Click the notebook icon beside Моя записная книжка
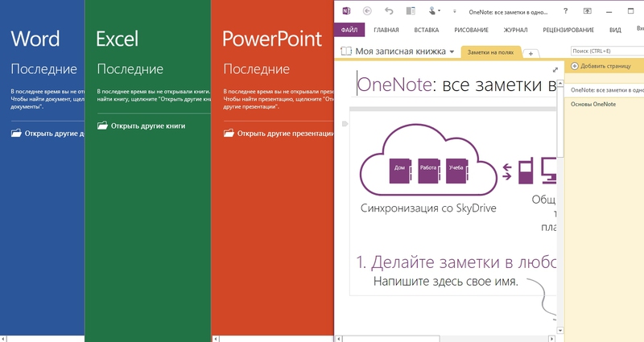The width and height of the screenshot is (644, 342). point(346,51)
